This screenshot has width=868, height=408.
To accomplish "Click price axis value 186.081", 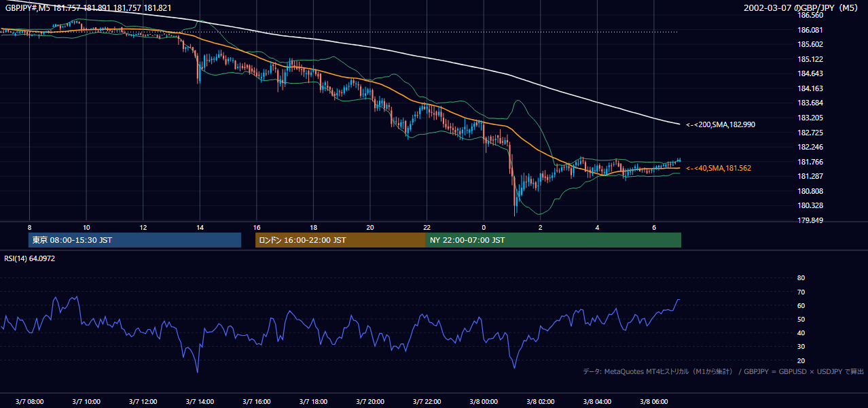I will pyautogui.click(x=810, y=30).
